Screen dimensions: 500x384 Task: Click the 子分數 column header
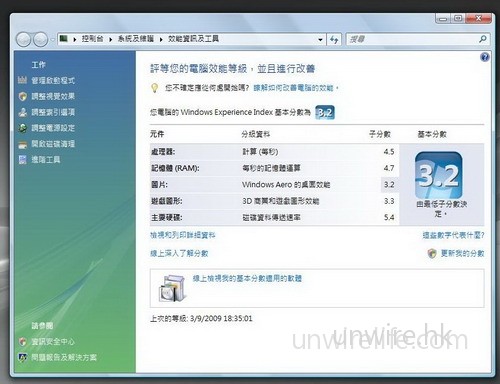379,134
